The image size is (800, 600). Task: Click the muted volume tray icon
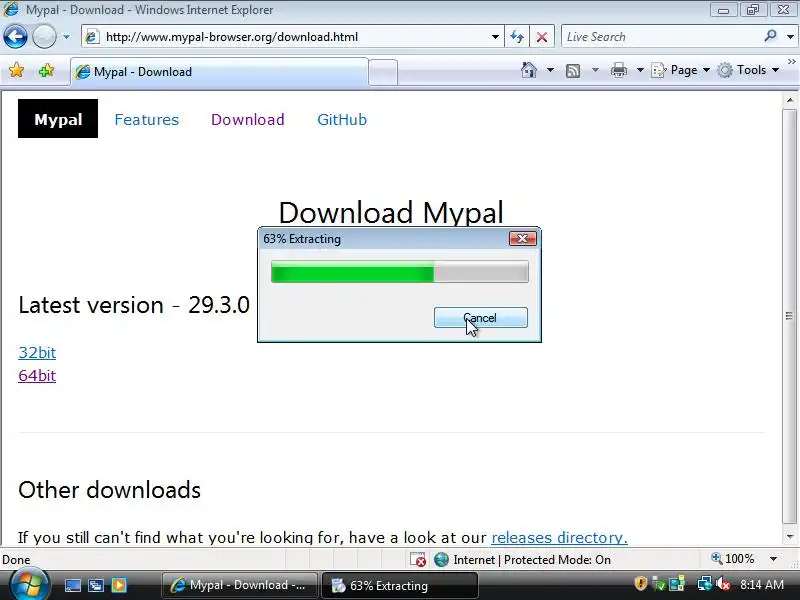(x=723, y=584)
